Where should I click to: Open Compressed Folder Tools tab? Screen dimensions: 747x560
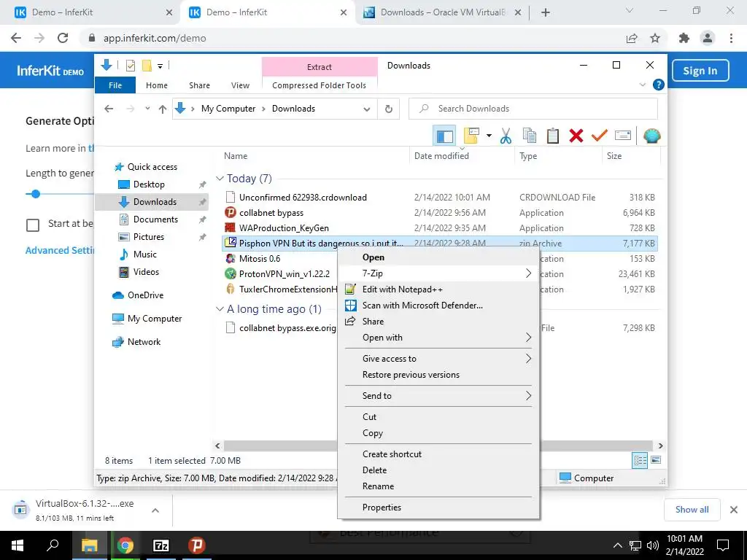320,85
